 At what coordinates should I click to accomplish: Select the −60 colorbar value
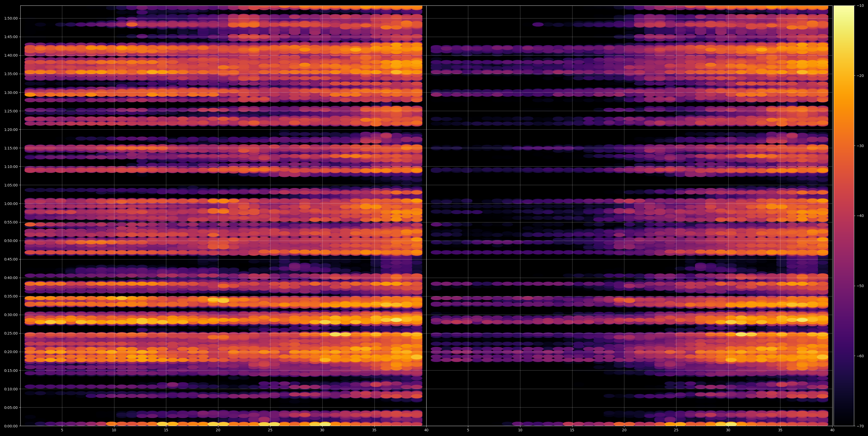click(860, 356)
